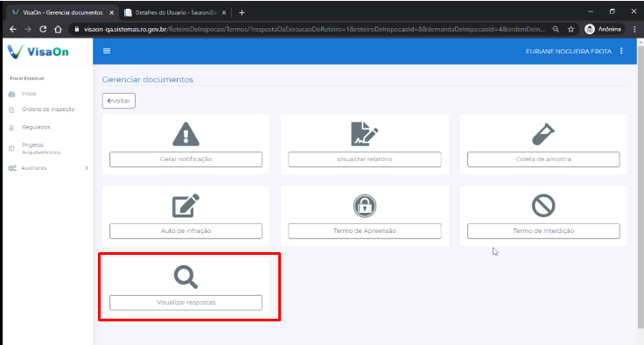The image size is (644, 345).
Task: Switch to the Detalhes do Usuario tab
Action: [175, 13]
